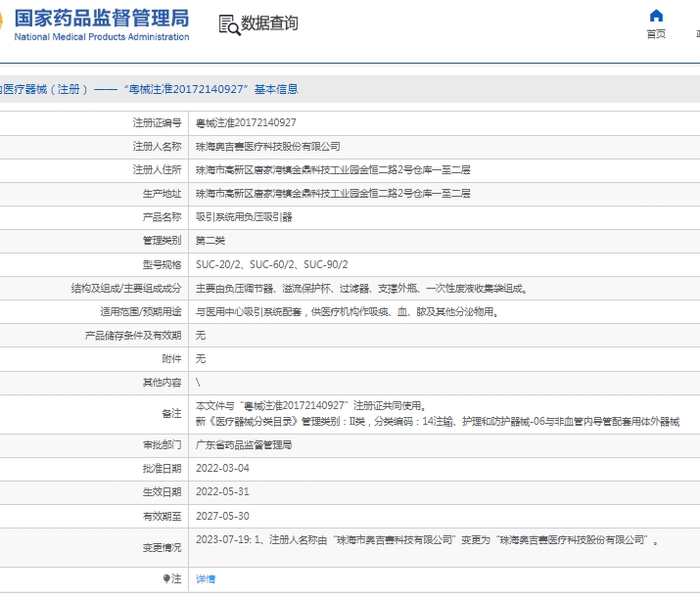Click the 产品储存条件及有效期 label
This screenshot has width=700, height=598.
click(x=133, y=336)
